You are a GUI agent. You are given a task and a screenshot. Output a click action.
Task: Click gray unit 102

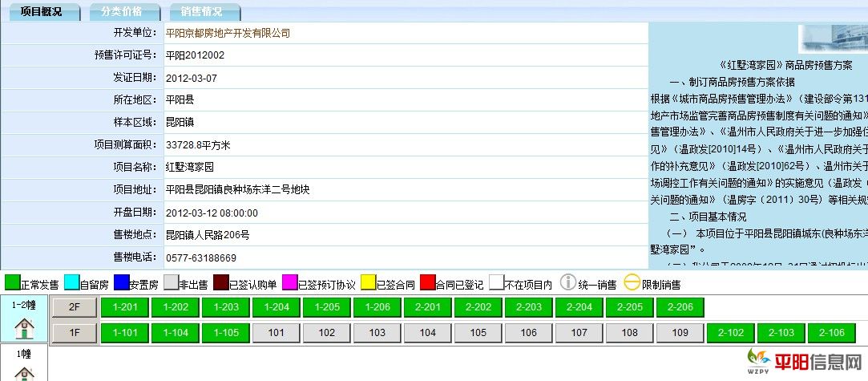tap(327, 333)
